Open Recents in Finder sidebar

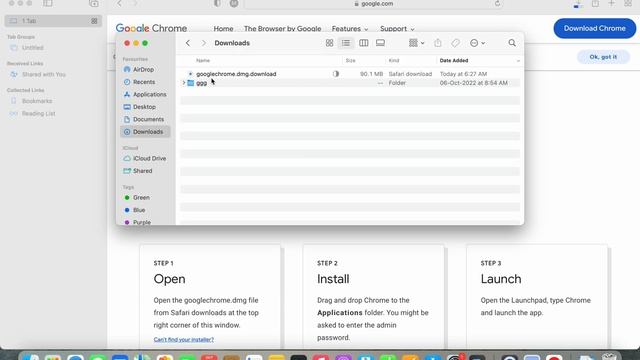click(145, 82)
